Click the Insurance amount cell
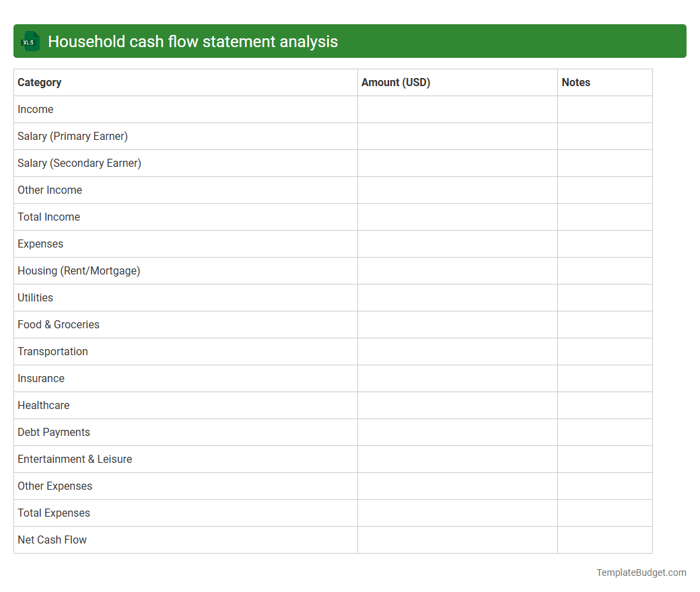The image size is (700, 592). [x=458, y=378]
